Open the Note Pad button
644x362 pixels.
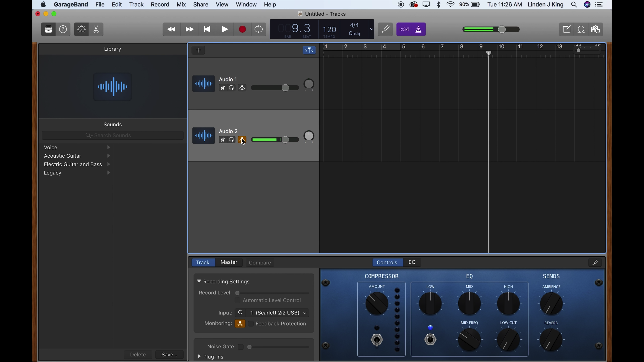pyautogui.click(x=567, y=30)
